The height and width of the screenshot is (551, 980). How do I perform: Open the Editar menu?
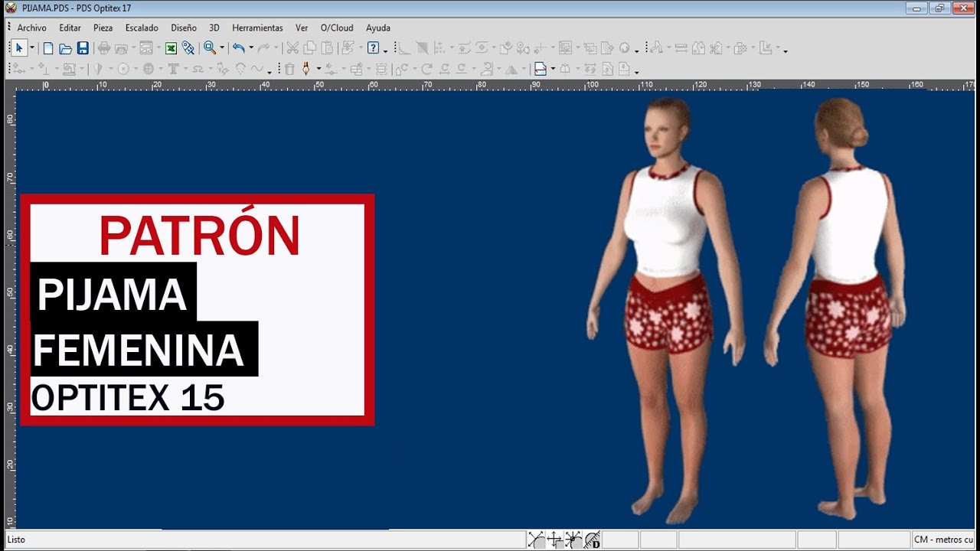pyautogui.click(x=70, y=28)
